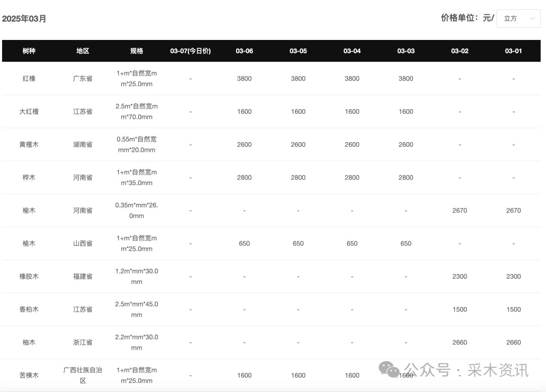Viewport: 546px width, 392px height.
Task: Click the 广东省 region cell
Action: tap(83, 78)
